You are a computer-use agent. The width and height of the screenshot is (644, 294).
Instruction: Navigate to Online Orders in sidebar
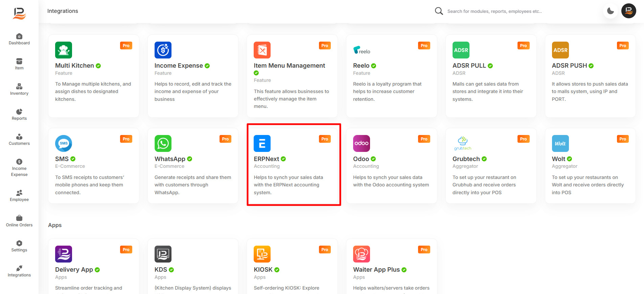click(19, 221)
